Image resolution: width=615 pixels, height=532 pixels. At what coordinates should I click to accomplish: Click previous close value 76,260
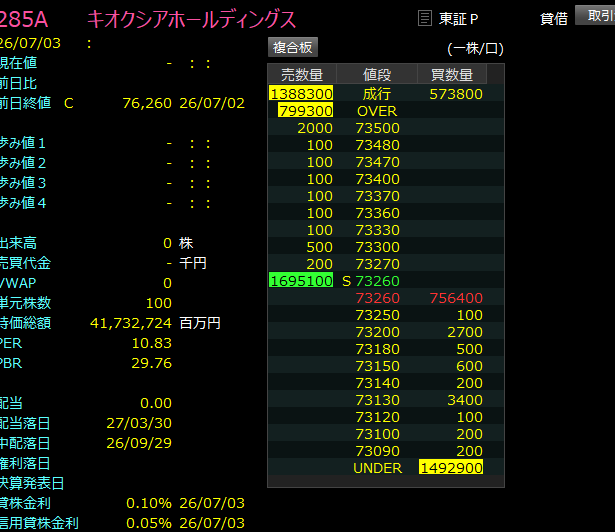(147, 103)
